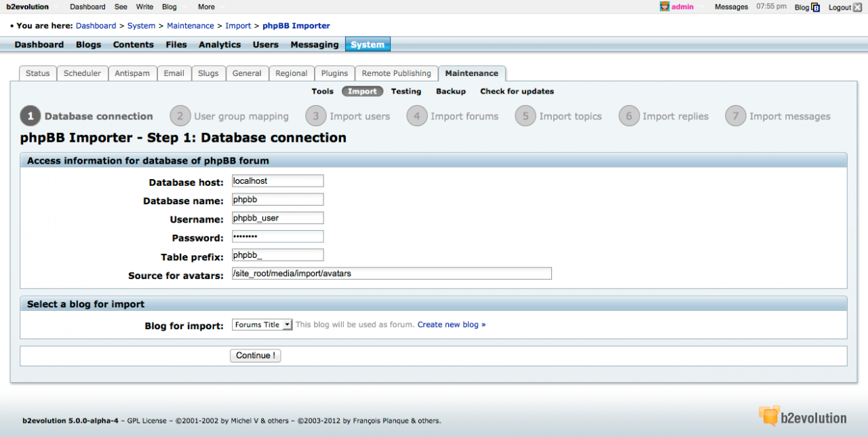Click step 1 Database connection circle
The width and height of the screenshot is (868, 437).
click(31, 116)
